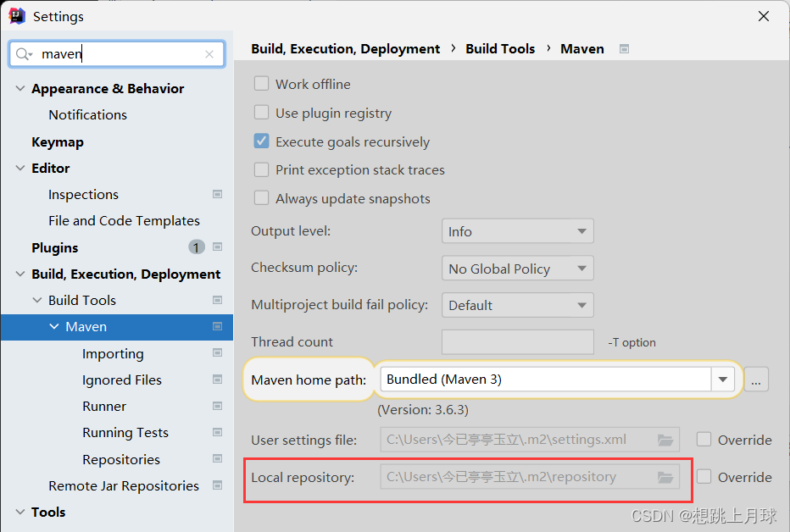Viewport: 790px width, 532px height.
Task: Click the Maven home path browse button
Action: [x=756, y=380]
